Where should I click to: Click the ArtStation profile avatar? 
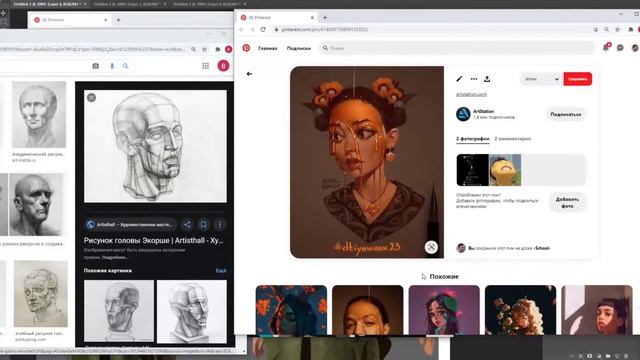click(463, 114)
